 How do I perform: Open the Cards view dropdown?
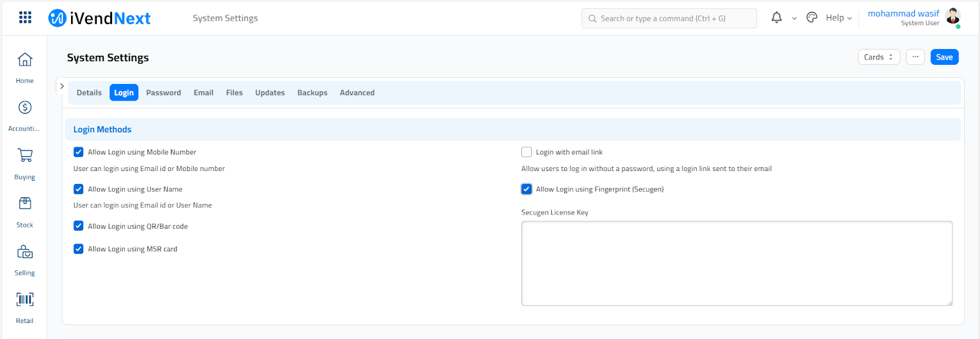[878, 57]
